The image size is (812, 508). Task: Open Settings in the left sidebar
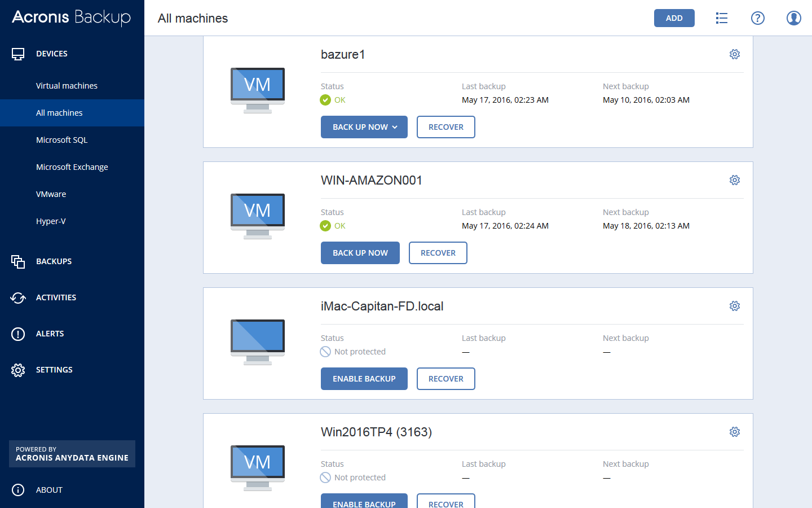point(54,370)
